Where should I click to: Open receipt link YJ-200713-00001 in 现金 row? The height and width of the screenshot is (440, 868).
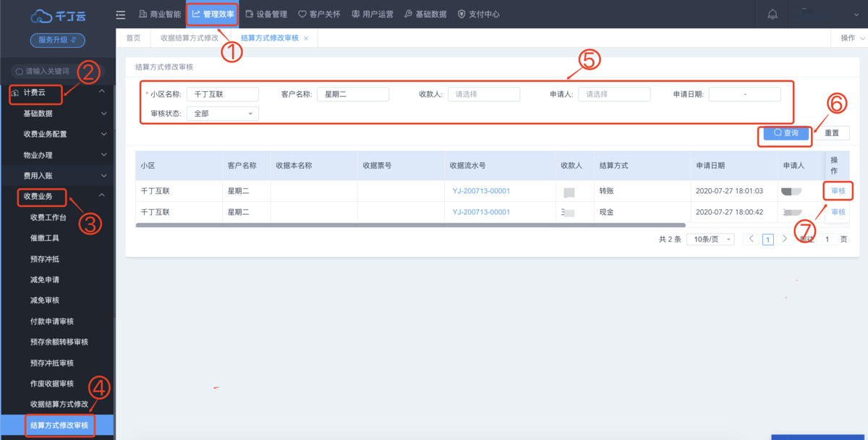(x=481, y=212)
